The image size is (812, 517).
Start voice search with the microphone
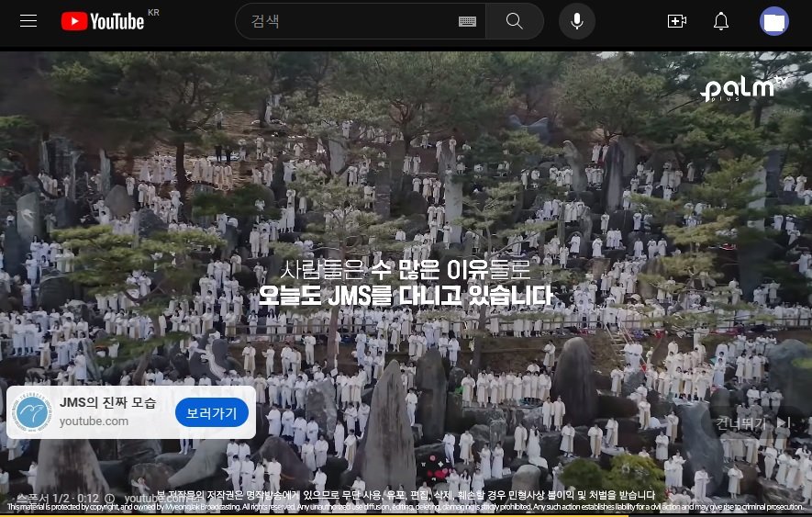pos(577,21)
